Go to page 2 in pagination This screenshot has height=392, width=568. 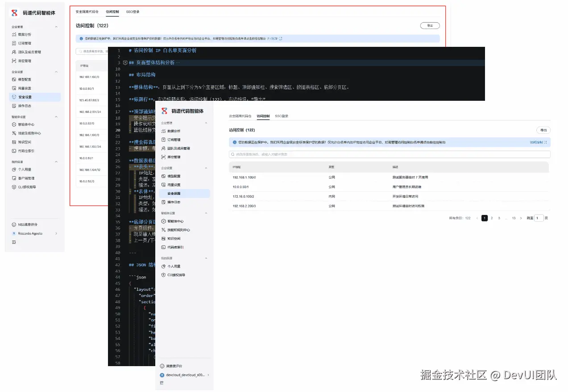[x=492, y=218]
